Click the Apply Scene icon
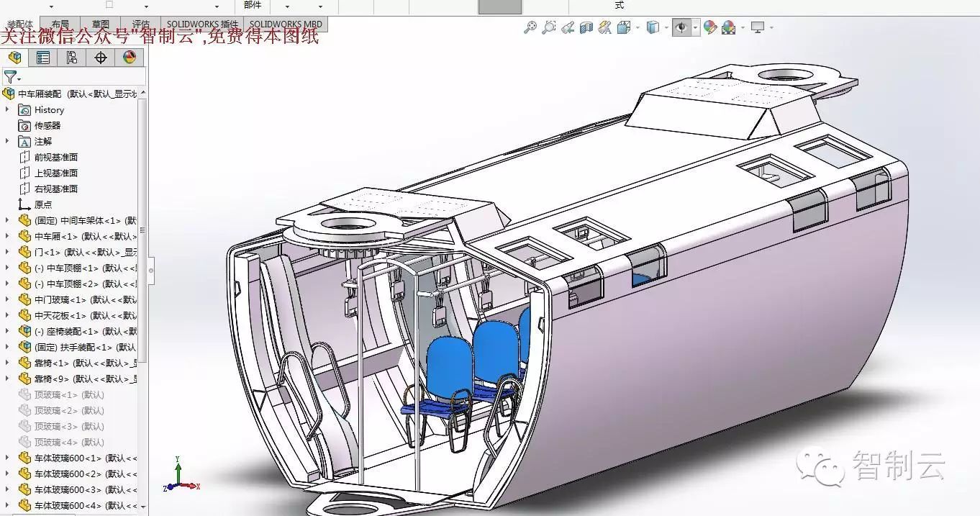This screenshot has height=516, width=980. pos(729,27)
